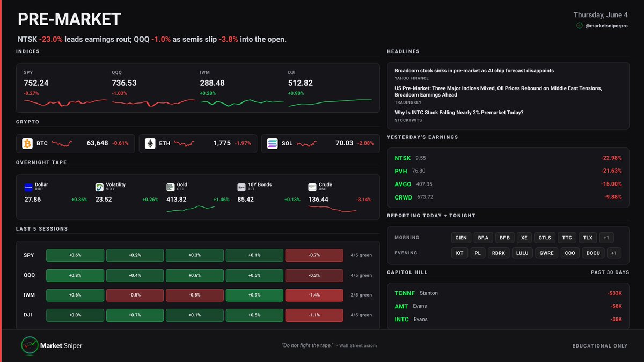Click the IWM price 288.48
The width and height of the screenshot is (644, 362).
(x=213, y=83)
